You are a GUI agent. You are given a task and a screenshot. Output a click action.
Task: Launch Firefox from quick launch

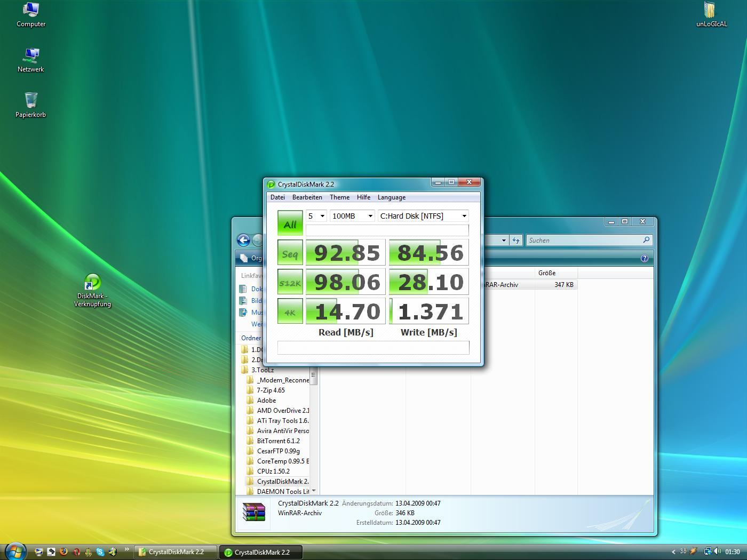tap(63, 552)
